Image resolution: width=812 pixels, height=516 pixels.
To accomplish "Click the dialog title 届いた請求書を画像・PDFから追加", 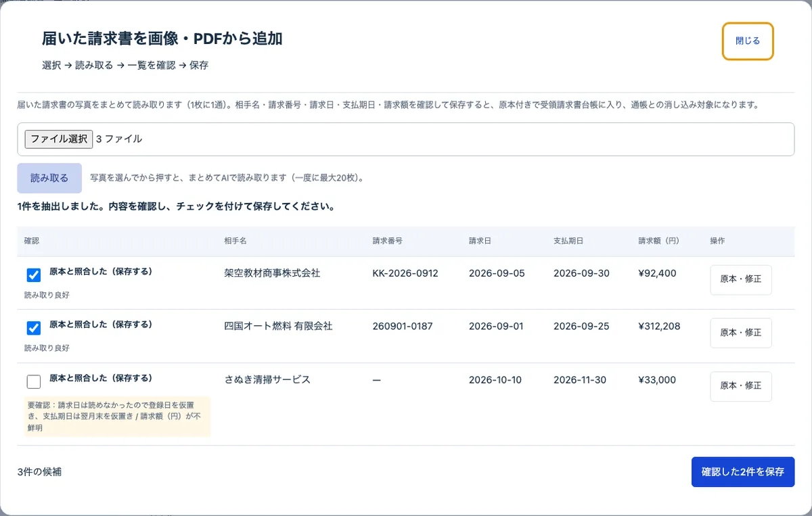I will pos(162,39).
